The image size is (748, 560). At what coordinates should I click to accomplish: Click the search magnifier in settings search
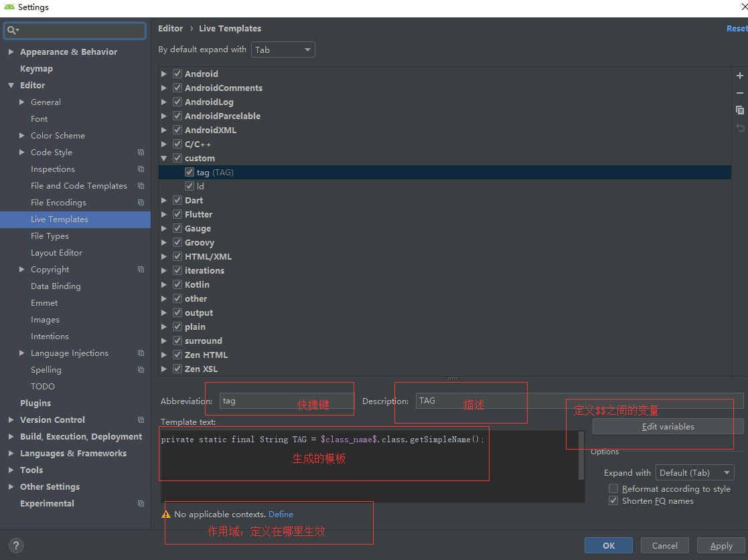[x=11, y=30]
